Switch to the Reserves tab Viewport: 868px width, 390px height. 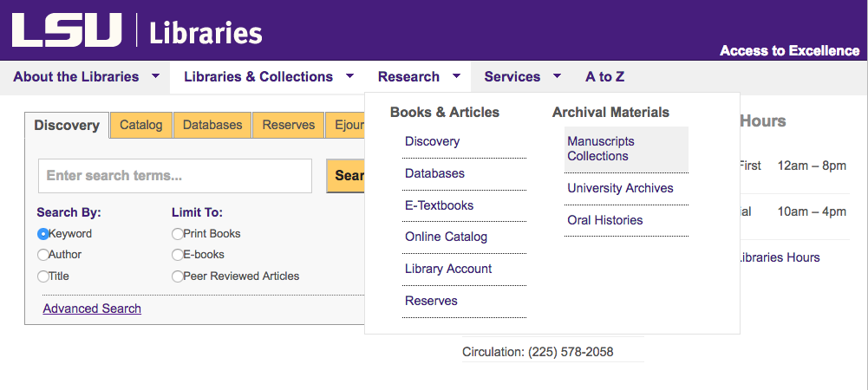pyautogui.click(x=289, y=125)
